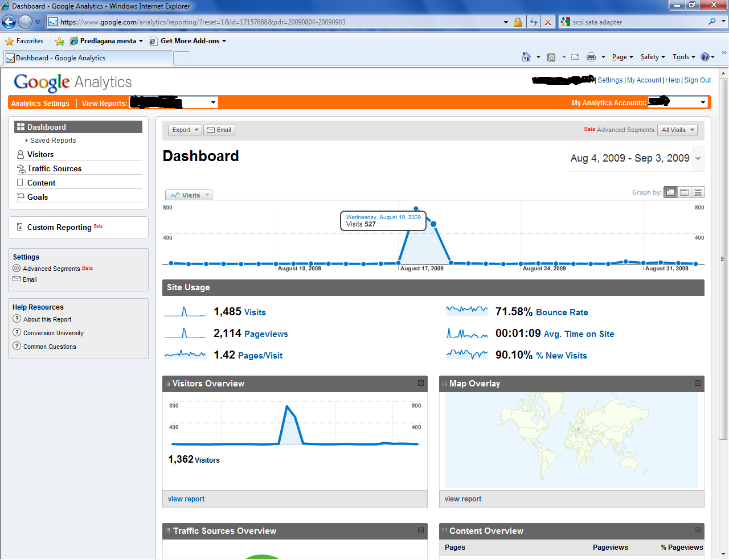Close the Map Overlay widget
This screenshot has height=560, width=729.
698,383
